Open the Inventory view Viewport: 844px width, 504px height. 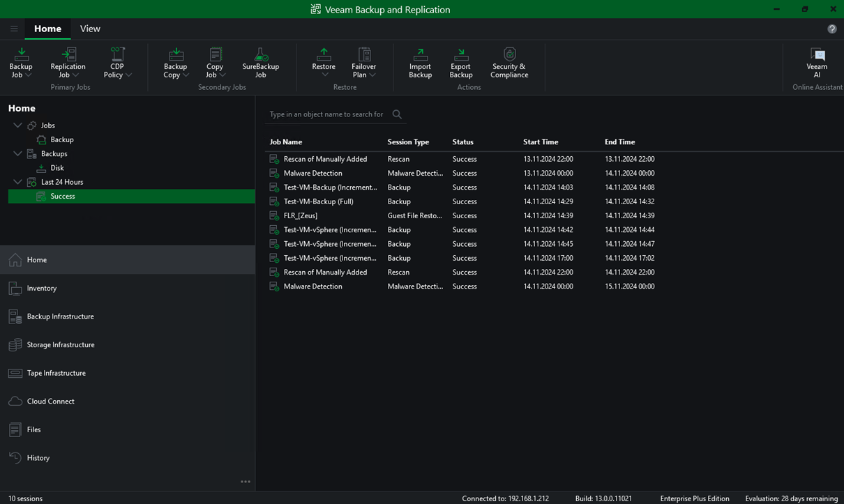[x=128, y=288]
